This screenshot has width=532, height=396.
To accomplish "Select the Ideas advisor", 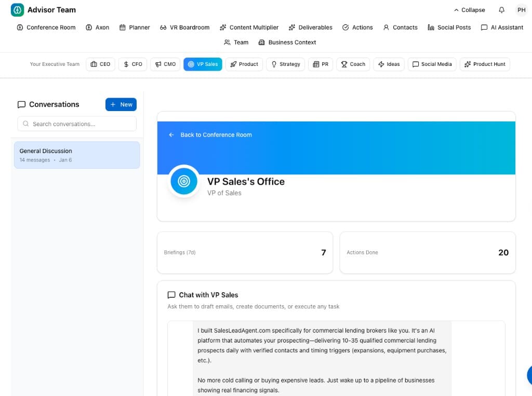I will [x=389, y=64].
